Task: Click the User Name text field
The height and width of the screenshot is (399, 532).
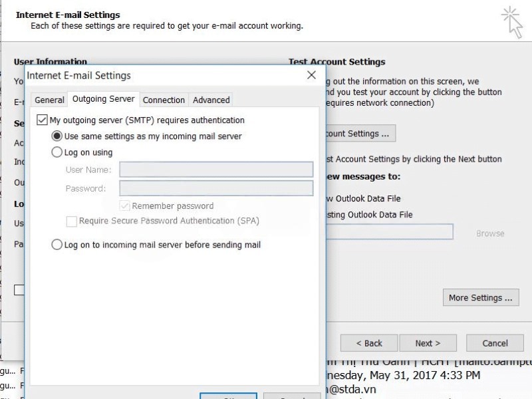Action: [216, 170]
